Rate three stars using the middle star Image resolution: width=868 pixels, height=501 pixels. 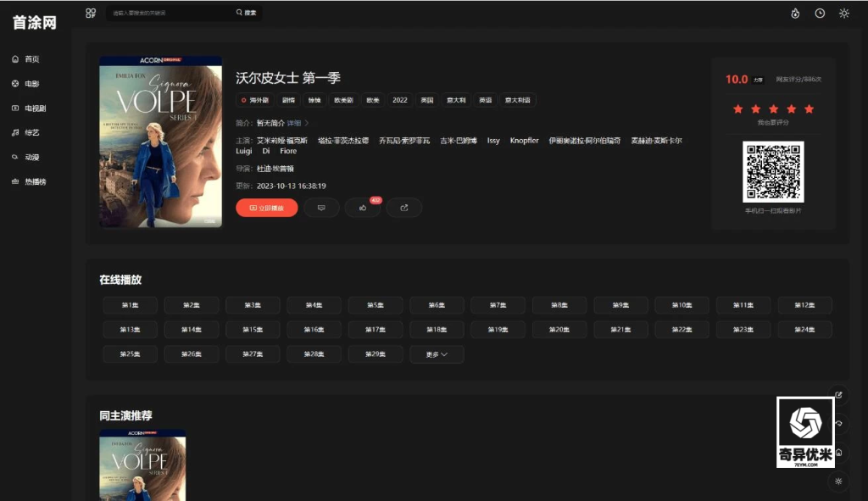pos(773,109)
